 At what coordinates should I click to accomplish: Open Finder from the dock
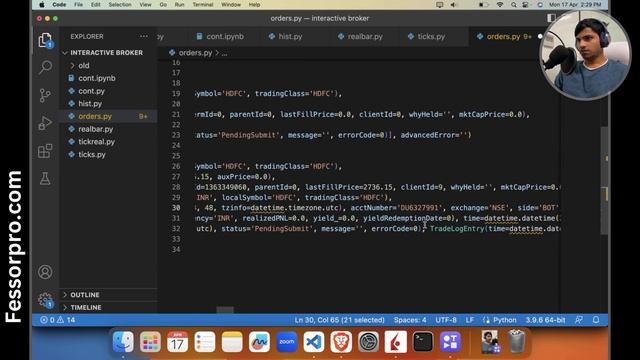[x=123, y=341]
